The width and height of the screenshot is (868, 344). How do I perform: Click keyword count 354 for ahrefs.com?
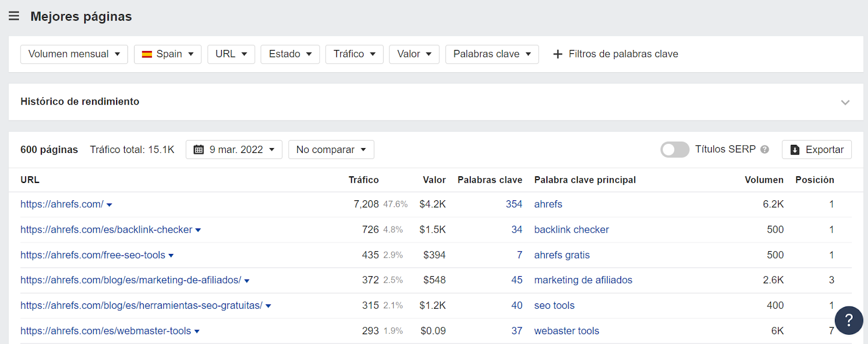[x=514, y=205]
